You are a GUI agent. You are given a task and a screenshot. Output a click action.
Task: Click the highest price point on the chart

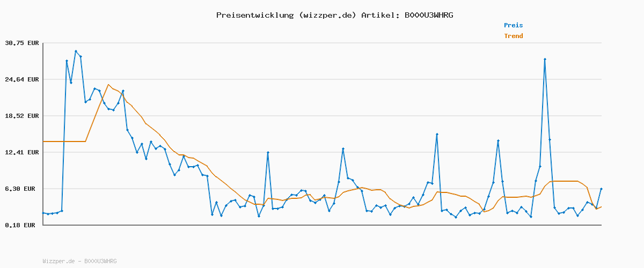click(76, 51)
